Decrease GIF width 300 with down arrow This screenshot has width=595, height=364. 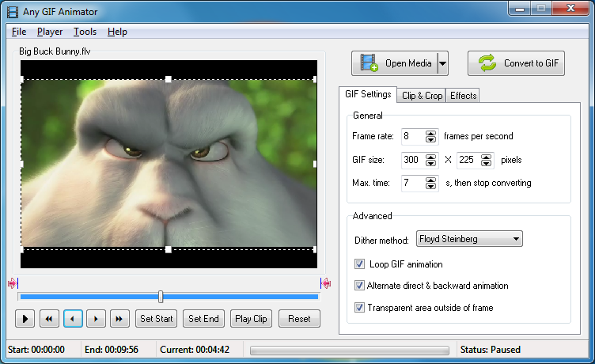(430, 163)
